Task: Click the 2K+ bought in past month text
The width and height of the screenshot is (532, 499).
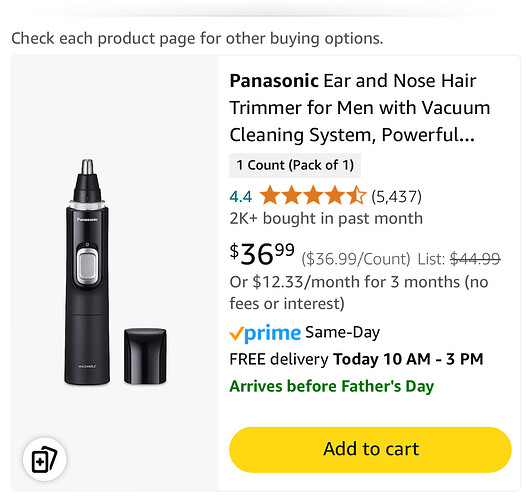Action: tap(326, 218)
